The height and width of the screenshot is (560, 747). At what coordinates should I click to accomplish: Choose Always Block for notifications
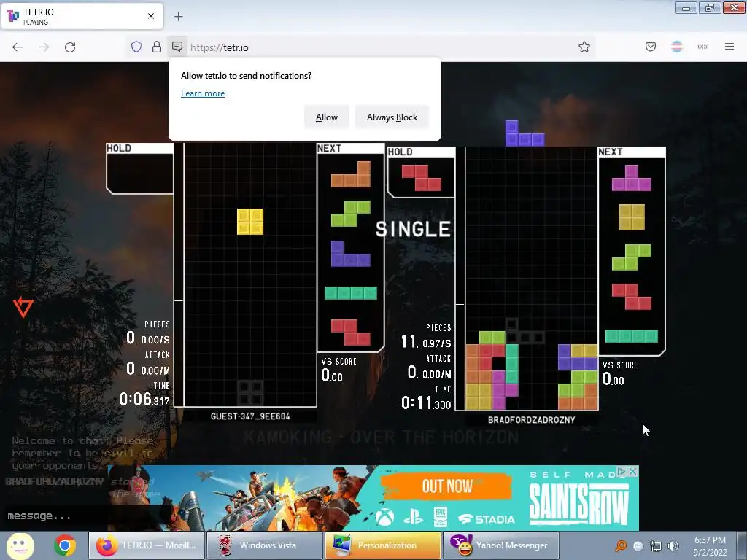point(392,117)
